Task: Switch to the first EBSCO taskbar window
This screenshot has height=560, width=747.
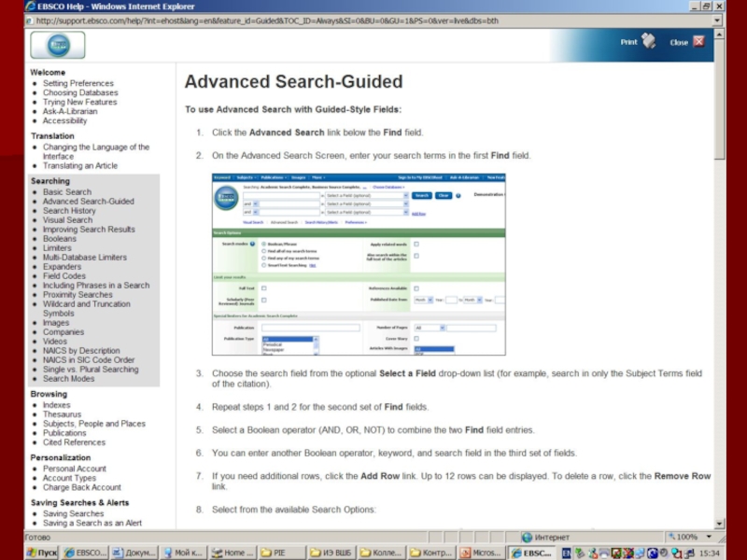Action: [x=86, y=553]
